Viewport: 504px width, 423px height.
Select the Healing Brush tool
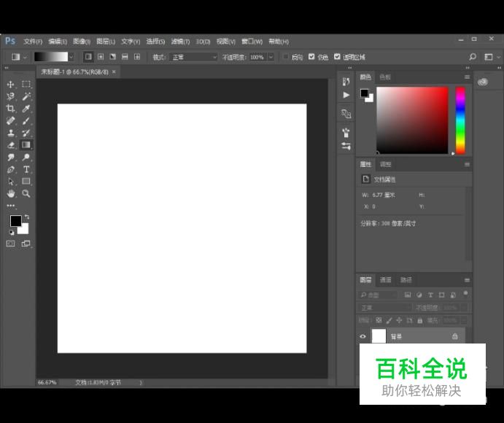(x=10, y=120)
